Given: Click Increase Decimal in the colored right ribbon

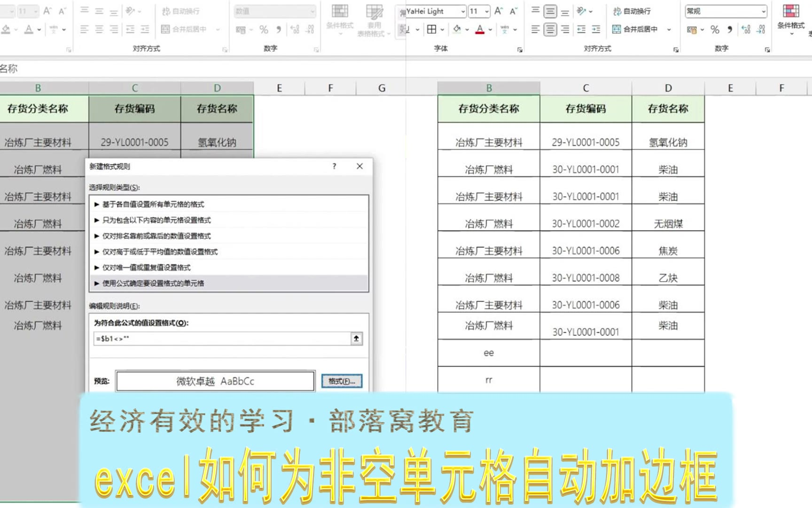Looking at the screenshot, I should coord(746,30).
